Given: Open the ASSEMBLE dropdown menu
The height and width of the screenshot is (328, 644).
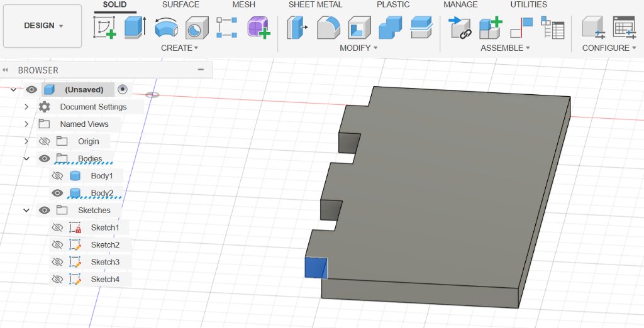Looking at the screenshot, I should [x=505, y=48].
